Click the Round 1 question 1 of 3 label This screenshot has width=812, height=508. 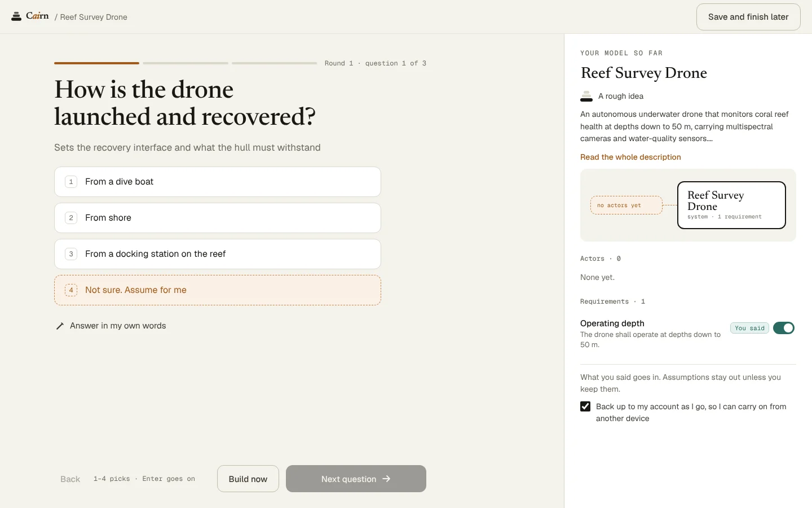376,63
